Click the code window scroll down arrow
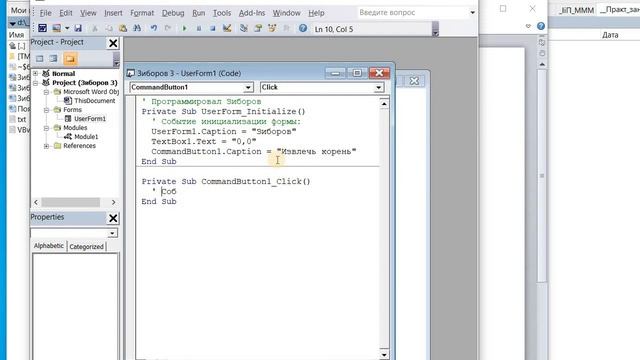The width and height of the screenshot is (640, 360). (x=384, y=355)
